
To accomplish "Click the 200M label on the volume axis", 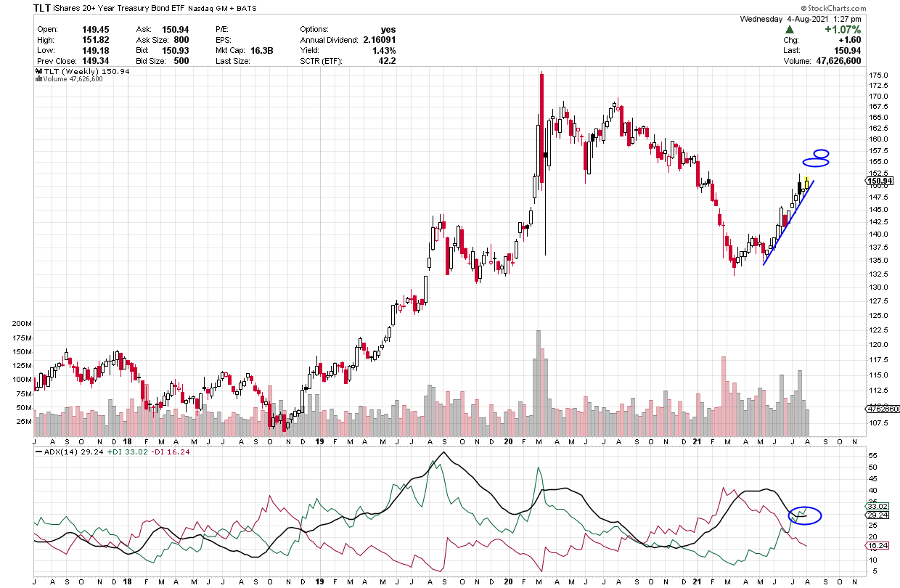I will 22,322.
